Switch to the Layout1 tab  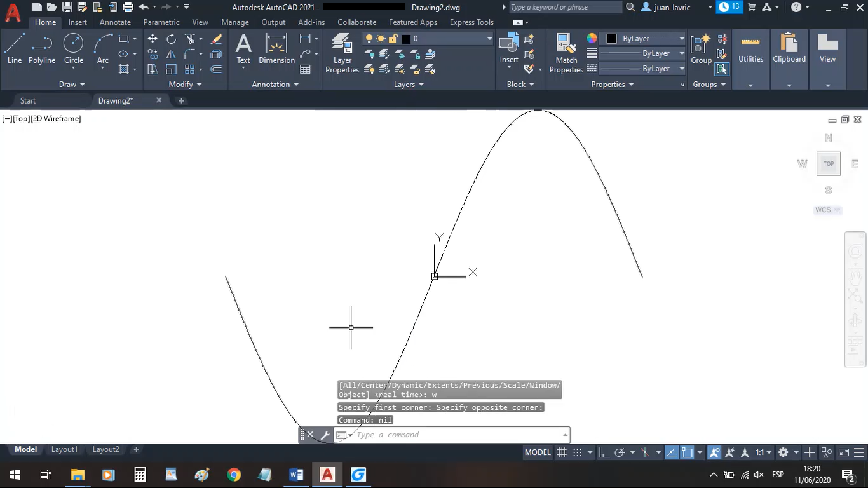pos(64,449)
